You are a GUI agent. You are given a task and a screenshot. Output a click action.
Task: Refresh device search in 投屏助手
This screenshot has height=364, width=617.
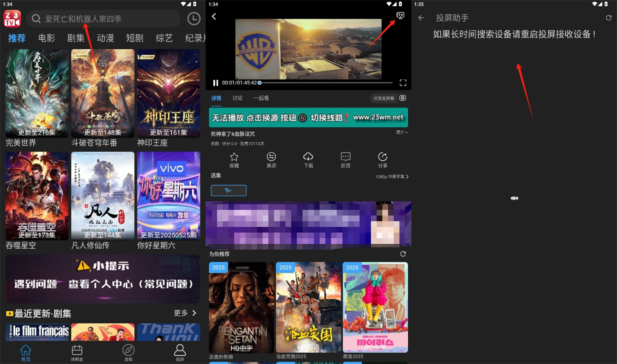pos(609,18)
